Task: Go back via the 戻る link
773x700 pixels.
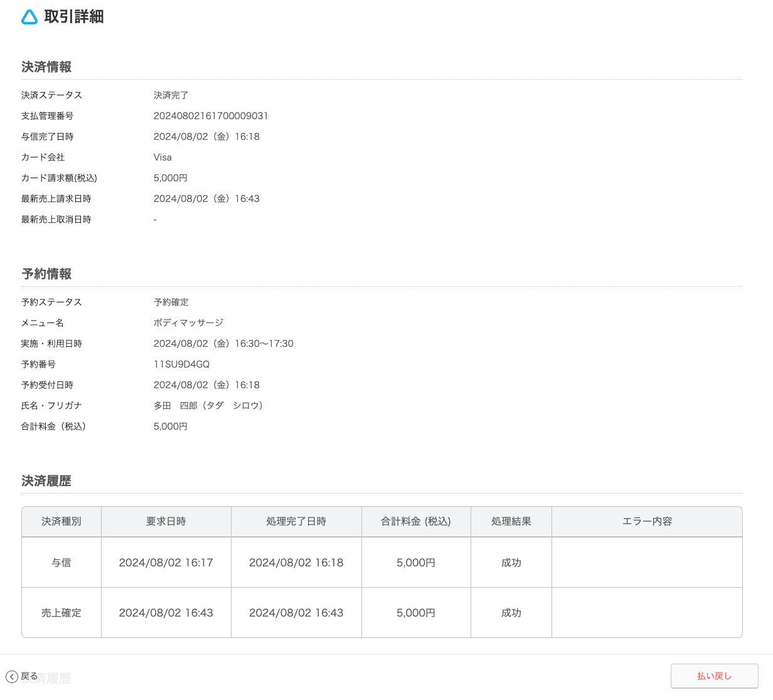Action: 29,676
